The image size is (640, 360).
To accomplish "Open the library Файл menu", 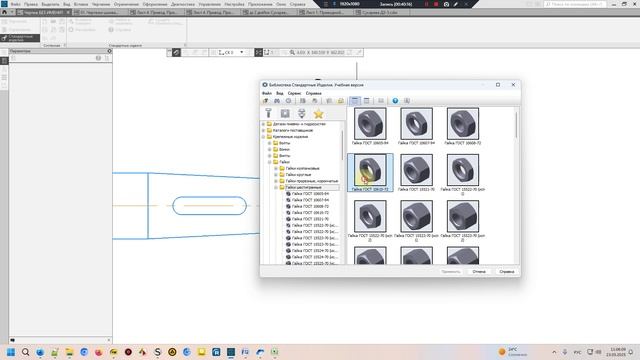I will click(x=267, y=93).
